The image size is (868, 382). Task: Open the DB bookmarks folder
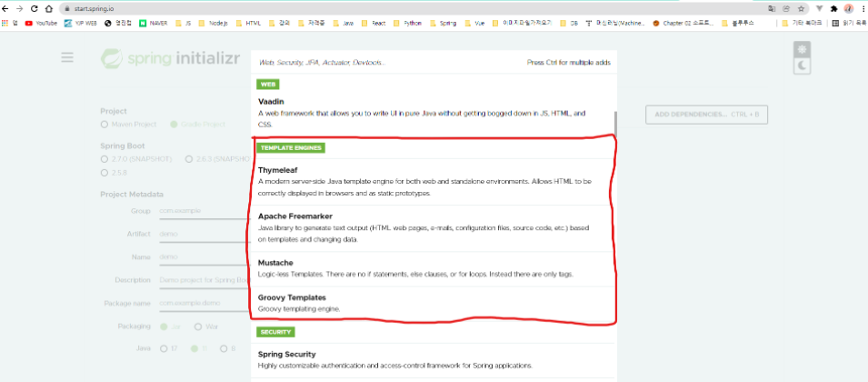pos(569,24)
